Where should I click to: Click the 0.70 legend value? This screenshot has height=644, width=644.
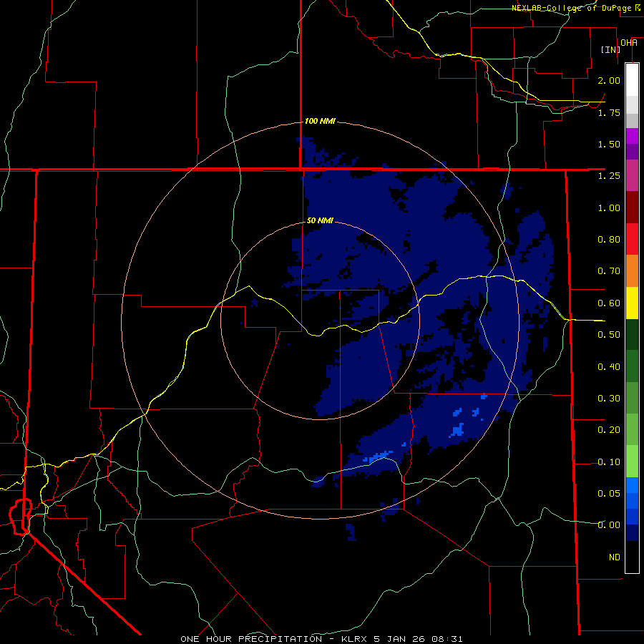pos(609,271)
